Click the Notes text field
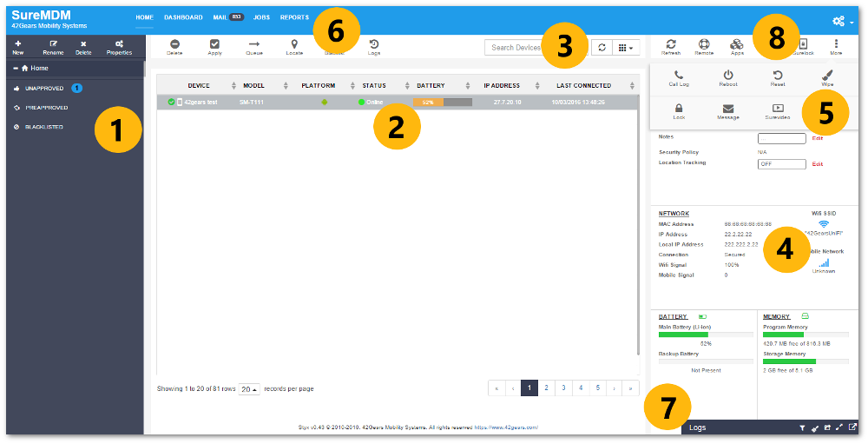 pyautogui.click(x=782, y=138)
